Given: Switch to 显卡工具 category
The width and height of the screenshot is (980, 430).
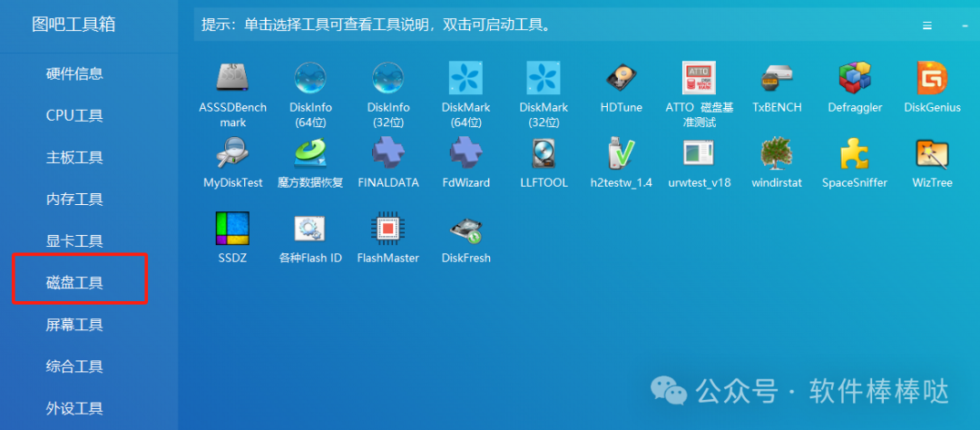Looking at the screenshot, I should (74, 241).
